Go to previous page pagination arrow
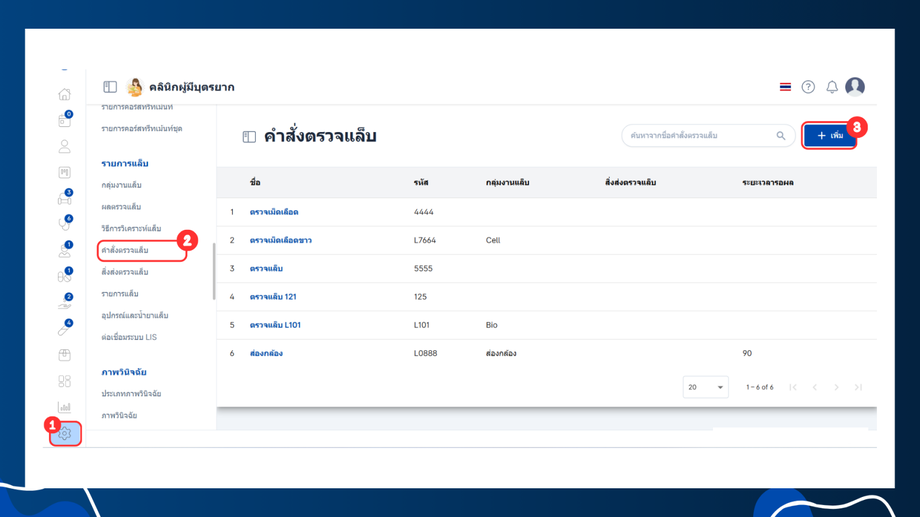This screenshot has height=517, width=920. click(815, 387)
